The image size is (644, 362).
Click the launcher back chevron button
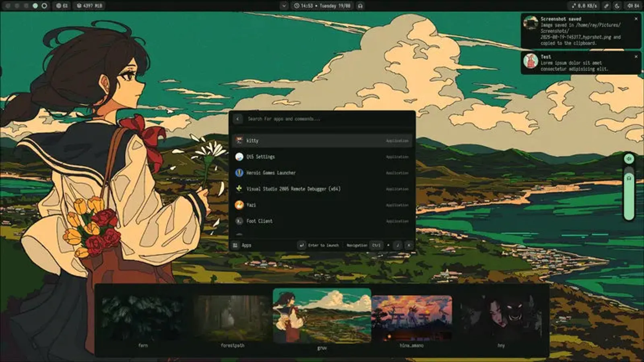pyautogui.click(x=238, y=119)
